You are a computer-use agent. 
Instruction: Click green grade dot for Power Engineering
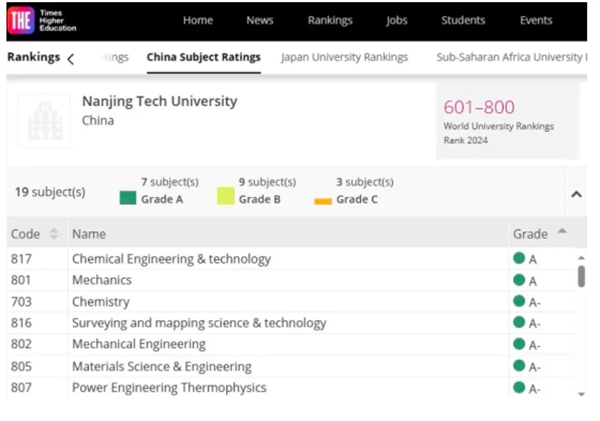coord(519,387)
